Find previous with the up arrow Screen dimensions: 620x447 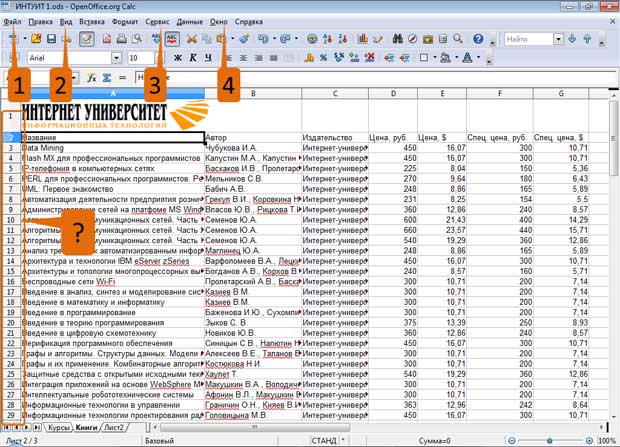coord(588,39)
